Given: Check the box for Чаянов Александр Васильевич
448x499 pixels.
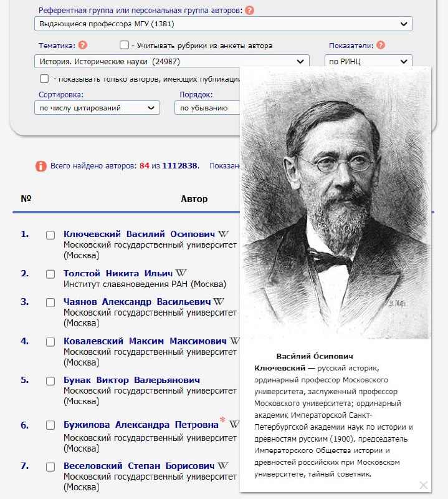Looking at the screenshot, I should pyautogui.click(x=50, y=303).
